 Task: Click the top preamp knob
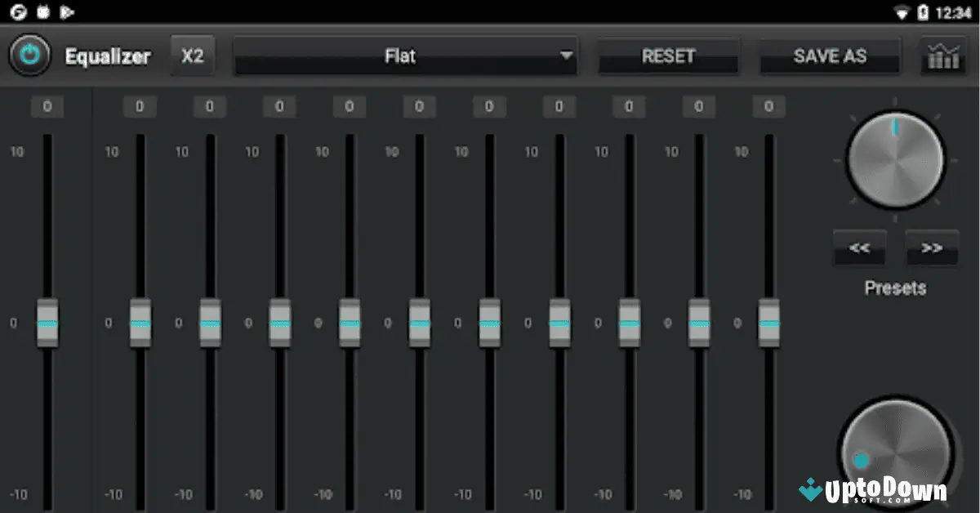pyautogui.click(x=894, y=159)
